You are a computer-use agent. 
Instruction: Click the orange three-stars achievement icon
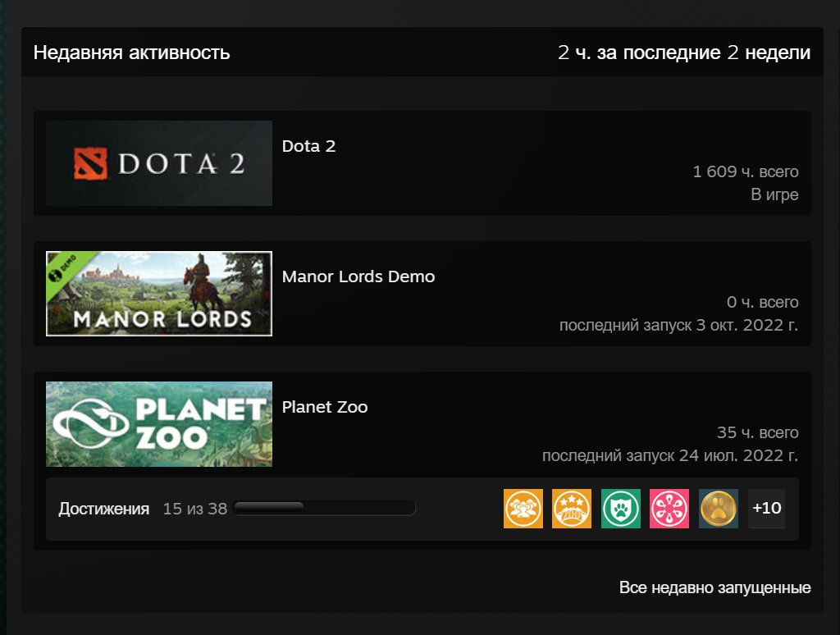(x=572, y=509)
